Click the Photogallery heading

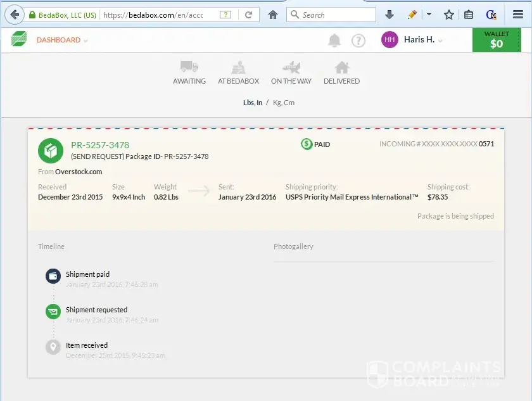293,246
